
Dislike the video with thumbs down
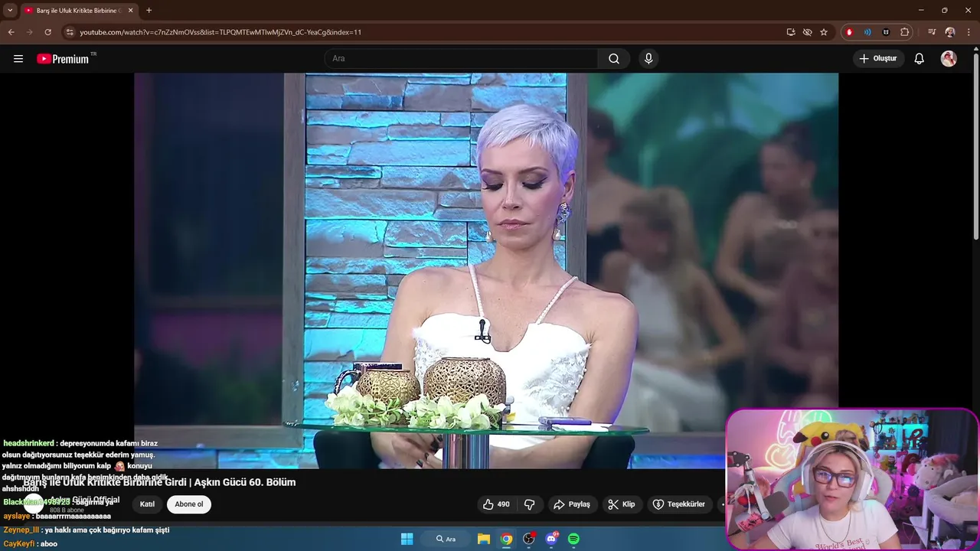coord(529,504)
